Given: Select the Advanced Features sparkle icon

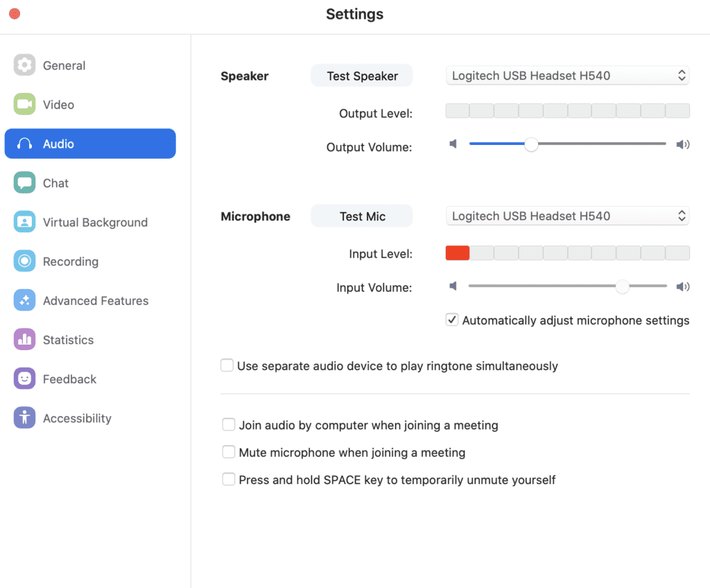Looking at the screenshot, I should [x=24, y=301].
